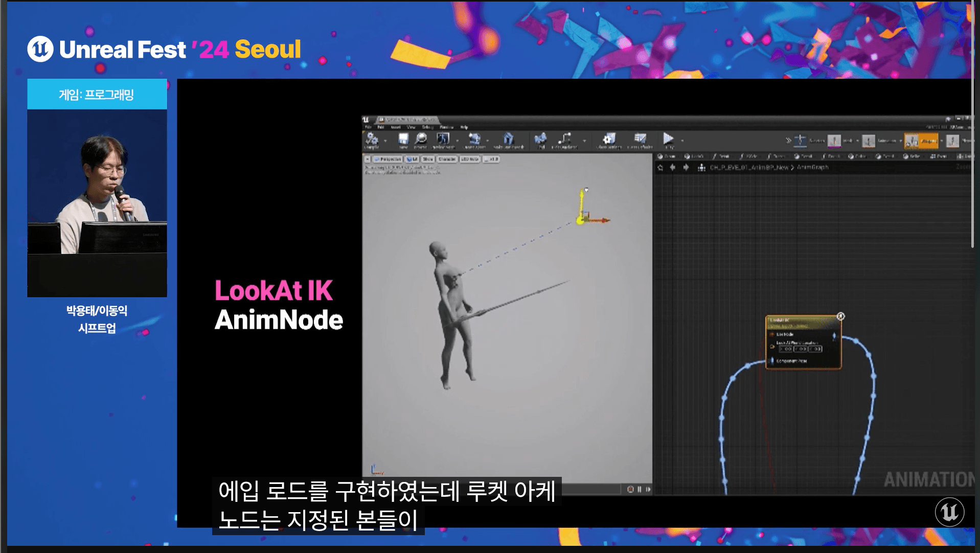Open the Help menu
Viewport: 980px width, 553px height.
click(464, 127)
